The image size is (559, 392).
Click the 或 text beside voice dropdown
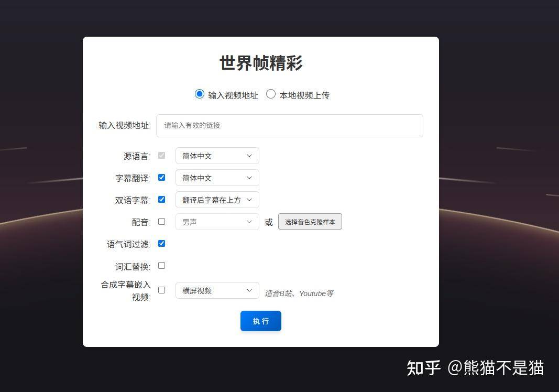[269, 222]
